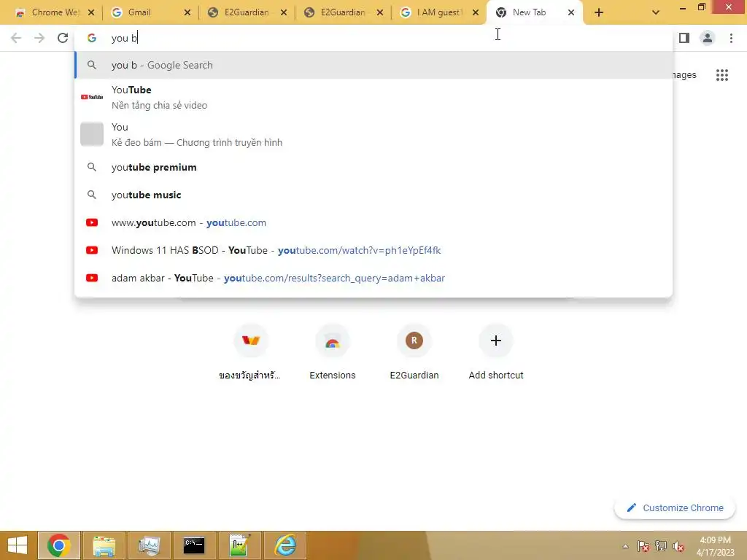This screenshot has height=560, width=747.
Task: Close the Chrome Web Store tab
Action: [91, 12]
